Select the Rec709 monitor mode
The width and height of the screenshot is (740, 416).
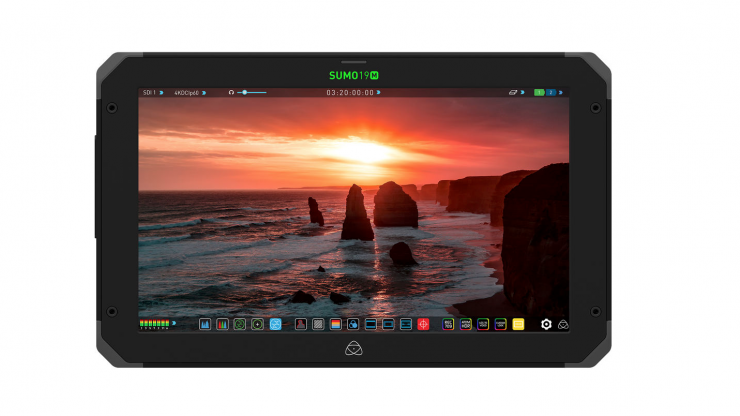(449, 324)
